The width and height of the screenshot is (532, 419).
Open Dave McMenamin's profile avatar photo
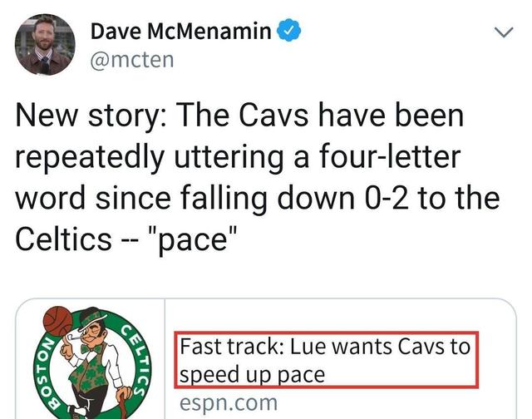[x=45, y=45]
